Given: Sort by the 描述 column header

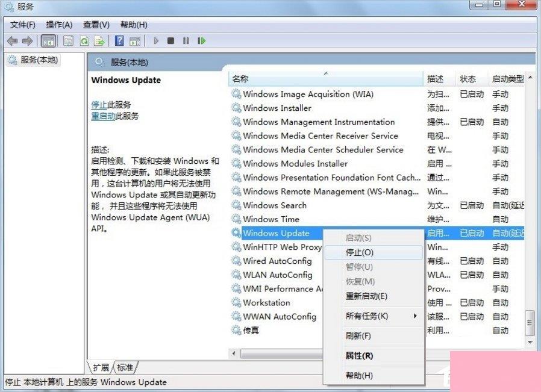Looking at the screenshot, I should 439,79.
